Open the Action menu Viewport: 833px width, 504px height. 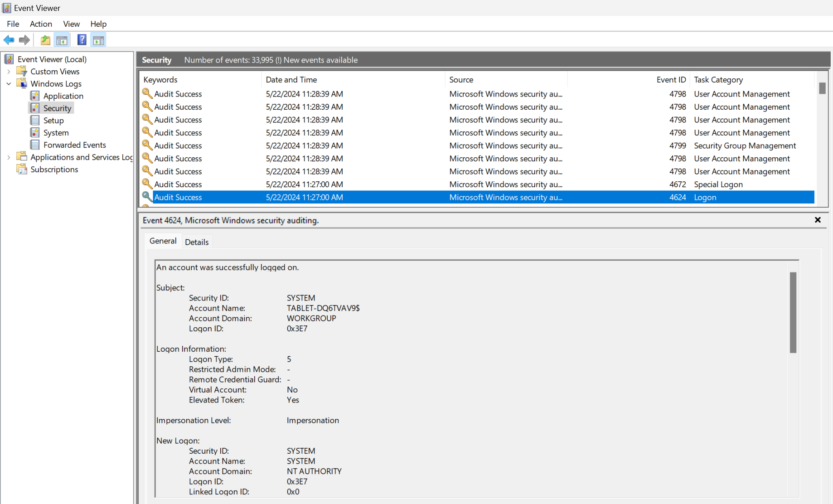[41, 24]
